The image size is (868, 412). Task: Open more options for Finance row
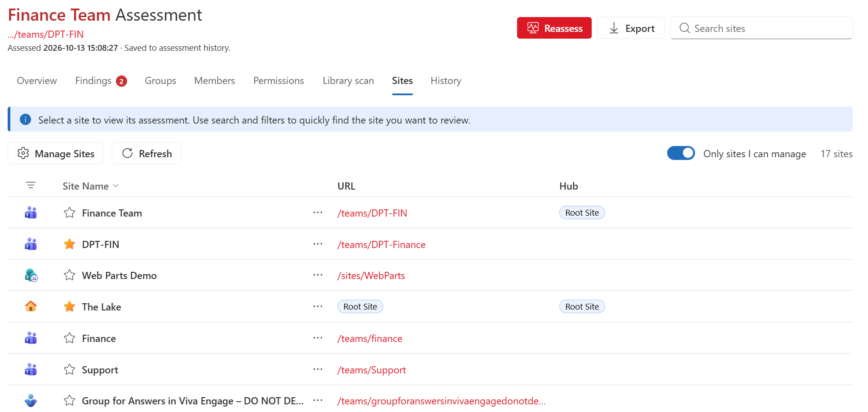[x=318, y=338]
